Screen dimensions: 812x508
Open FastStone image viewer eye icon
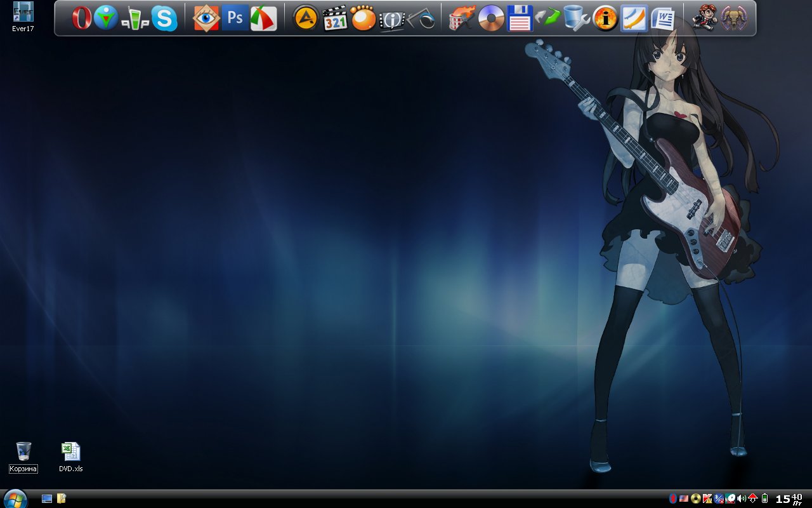tap(206, 18)
